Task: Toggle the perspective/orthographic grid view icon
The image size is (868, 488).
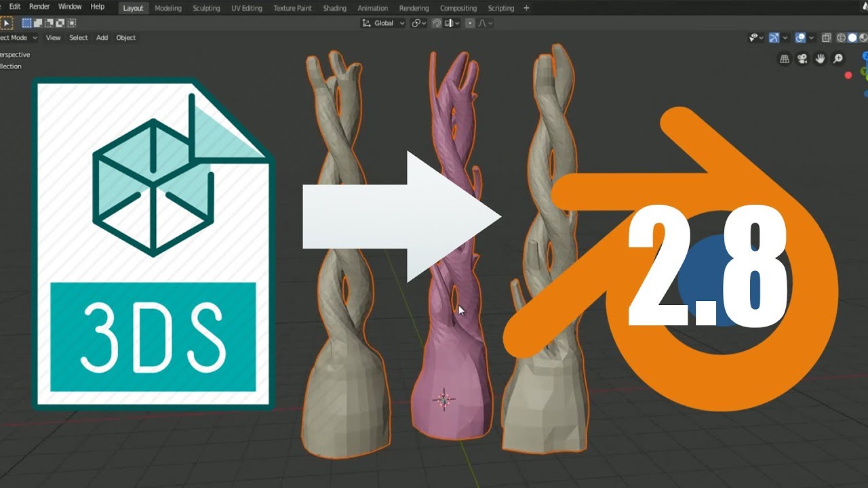Action: coord(785,59)
